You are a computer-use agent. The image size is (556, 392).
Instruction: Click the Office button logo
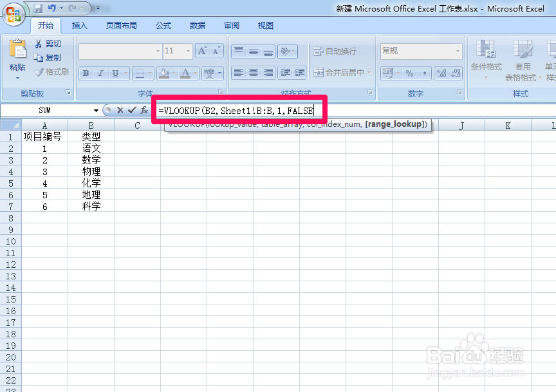pos(14,14)
